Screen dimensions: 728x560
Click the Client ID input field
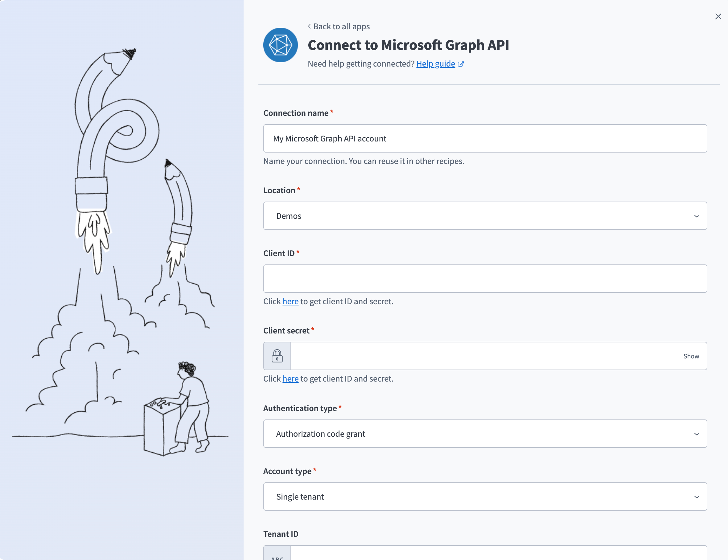click(x=485, y=279)
